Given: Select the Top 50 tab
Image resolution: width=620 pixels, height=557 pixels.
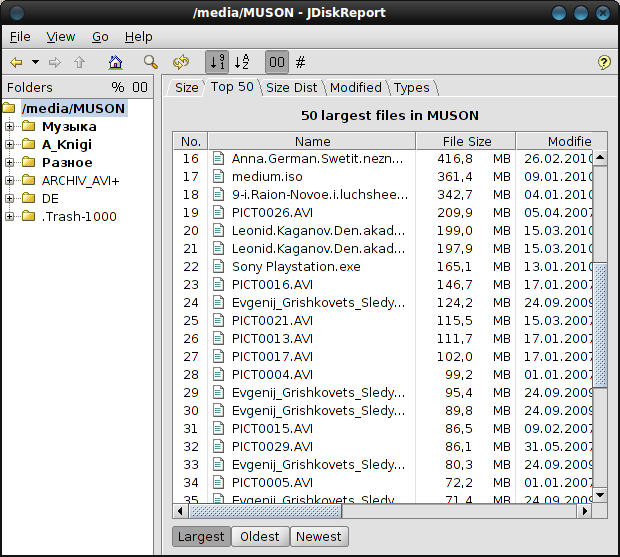Looking at the screenshot, I should 232,87.
